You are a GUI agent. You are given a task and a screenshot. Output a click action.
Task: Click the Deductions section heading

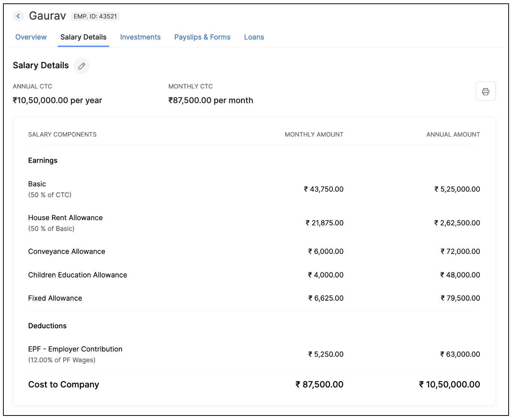pyautogui.click(x=47, y=326)
